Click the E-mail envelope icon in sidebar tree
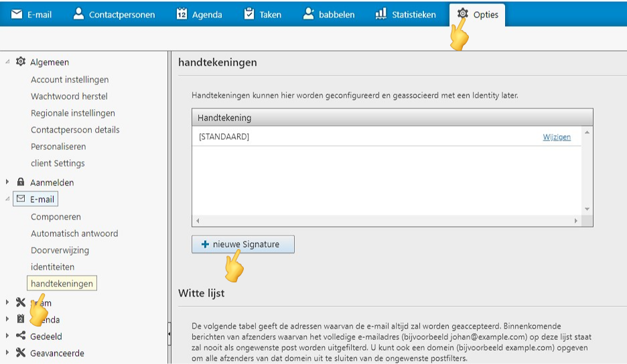 click(x=21, y=199)
